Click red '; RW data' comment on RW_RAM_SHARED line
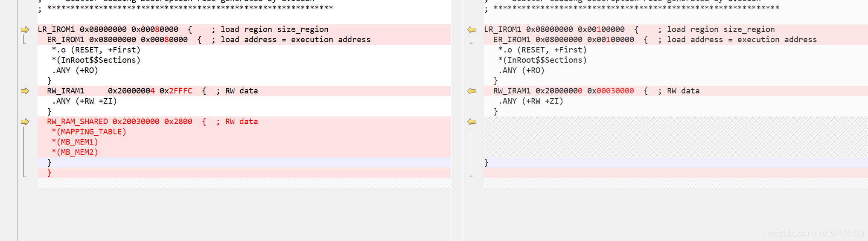868x241 pixels. tap(237, 122)
